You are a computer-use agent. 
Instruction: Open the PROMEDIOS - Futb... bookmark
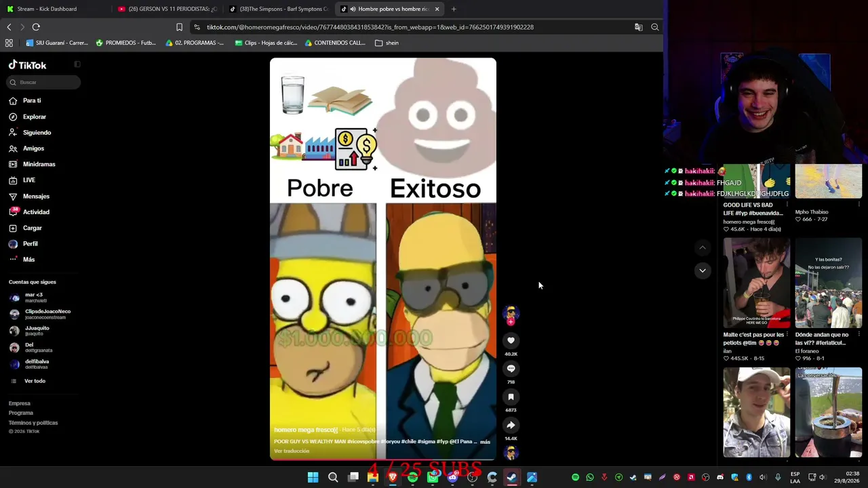click(126, 43)
